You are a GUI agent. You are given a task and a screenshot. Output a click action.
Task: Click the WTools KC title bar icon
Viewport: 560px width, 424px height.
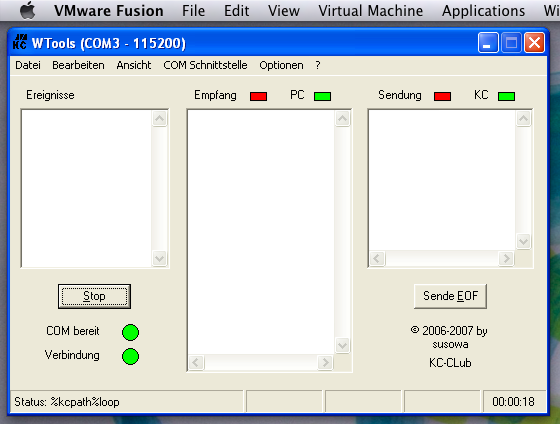click(20, 42)
